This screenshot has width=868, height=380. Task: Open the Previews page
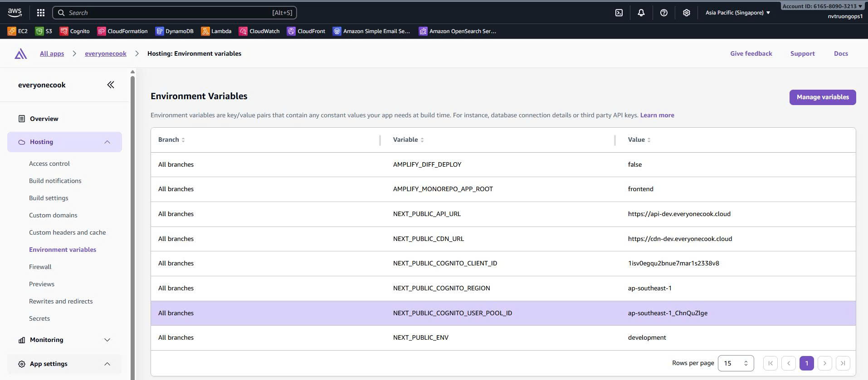(42, 284)
